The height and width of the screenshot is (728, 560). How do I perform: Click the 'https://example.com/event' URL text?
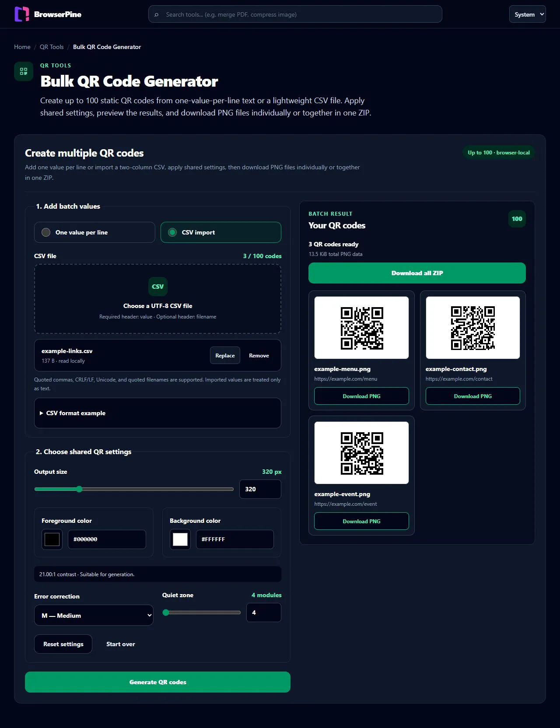pos(346,504)
